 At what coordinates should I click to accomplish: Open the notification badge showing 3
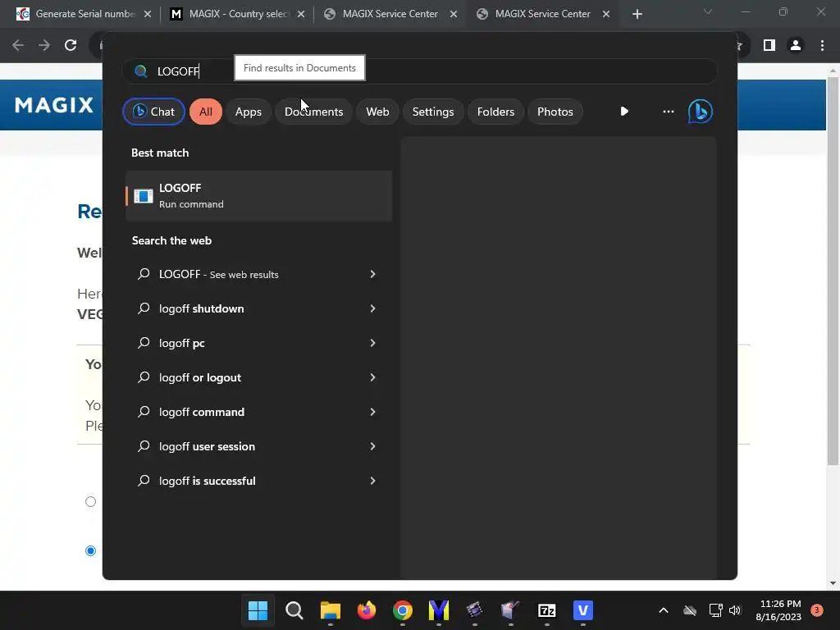pos(816,610)
